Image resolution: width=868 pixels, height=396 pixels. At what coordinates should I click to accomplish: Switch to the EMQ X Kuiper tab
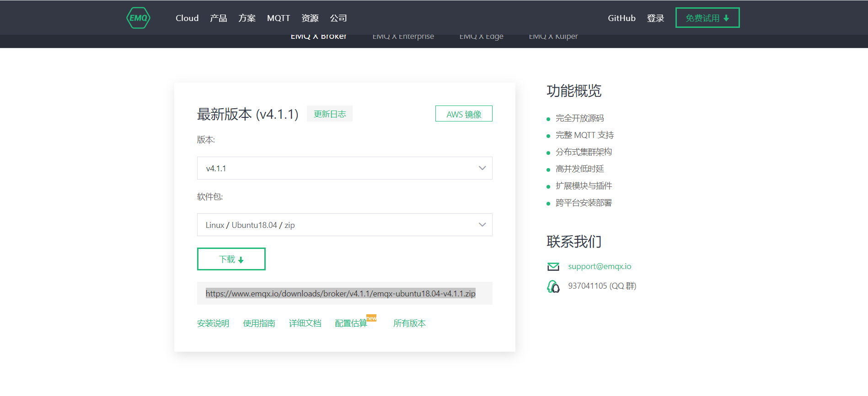pyautogui.click(x=553, y=37)
